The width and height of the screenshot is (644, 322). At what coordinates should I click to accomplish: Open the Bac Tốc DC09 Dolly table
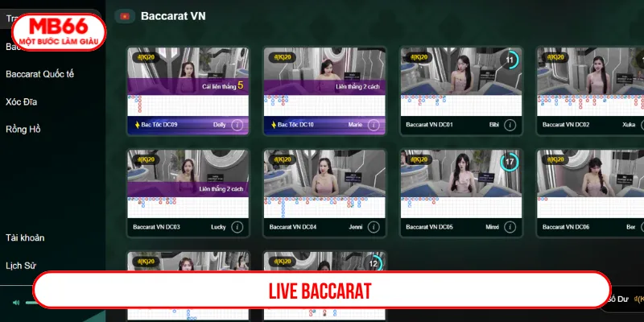pos(188,91)
